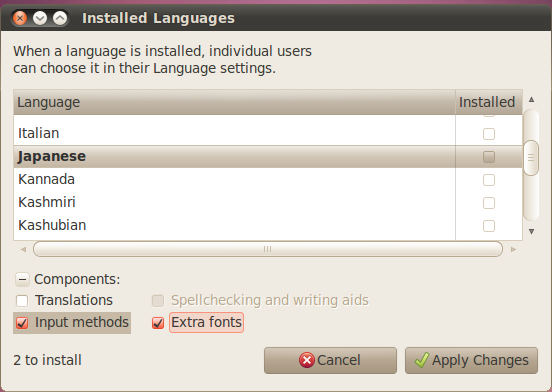Enable the Translations component checkbox
The image size is (552, 392).
[22, 301]
